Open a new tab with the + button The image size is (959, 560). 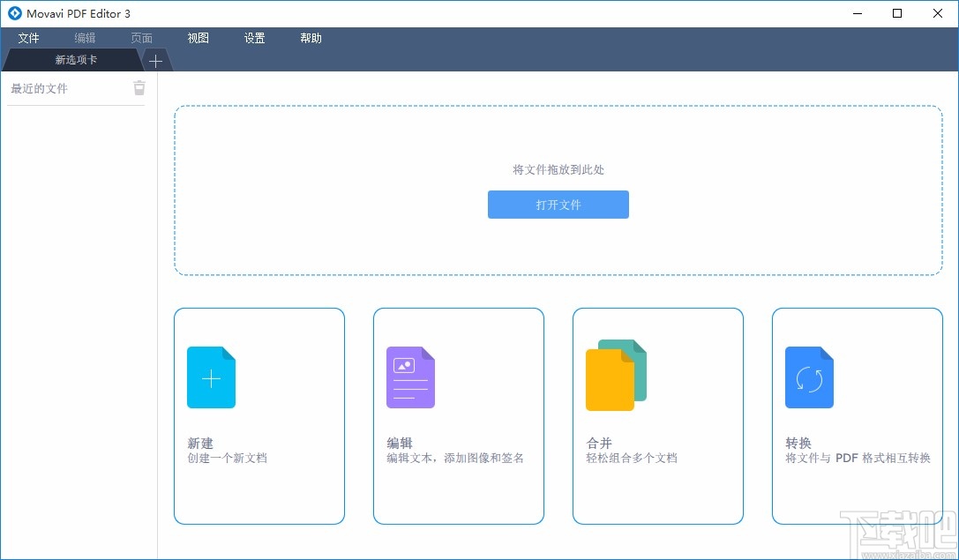[155, 61]
